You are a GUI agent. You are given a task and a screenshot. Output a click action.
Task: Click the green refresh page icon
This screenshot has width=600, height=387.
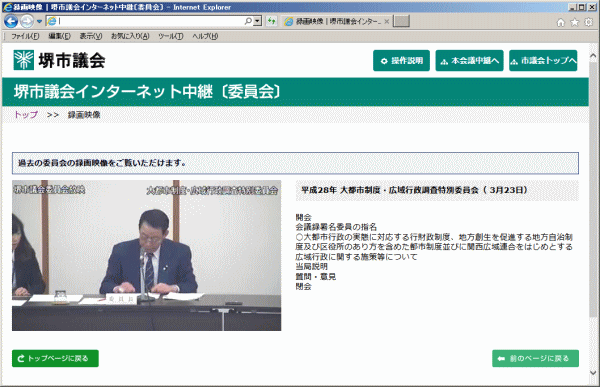(271, 21)
